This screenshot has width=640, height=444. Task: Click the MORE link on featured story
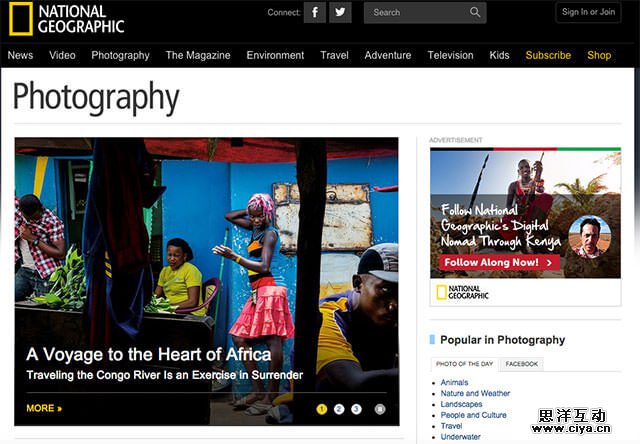tap(44, 408)
